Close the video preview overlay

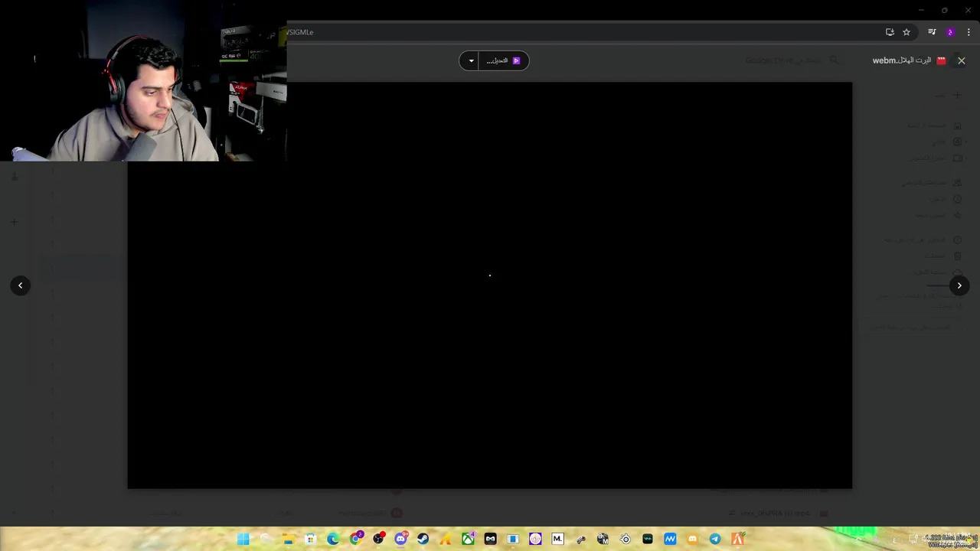(x=961, y=60)
